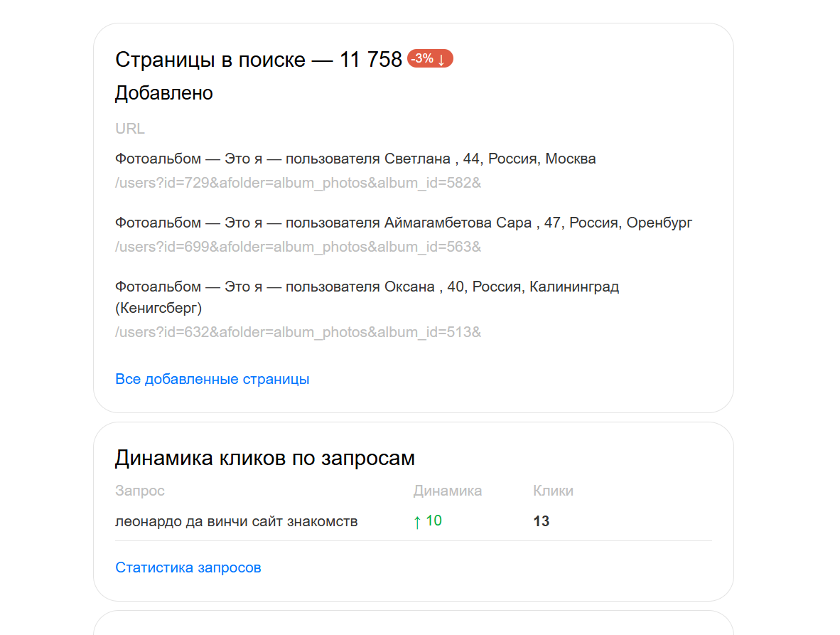Click the clicks count 13
Image resolution: width=840 pixels, height=635 pixels.
542,521
